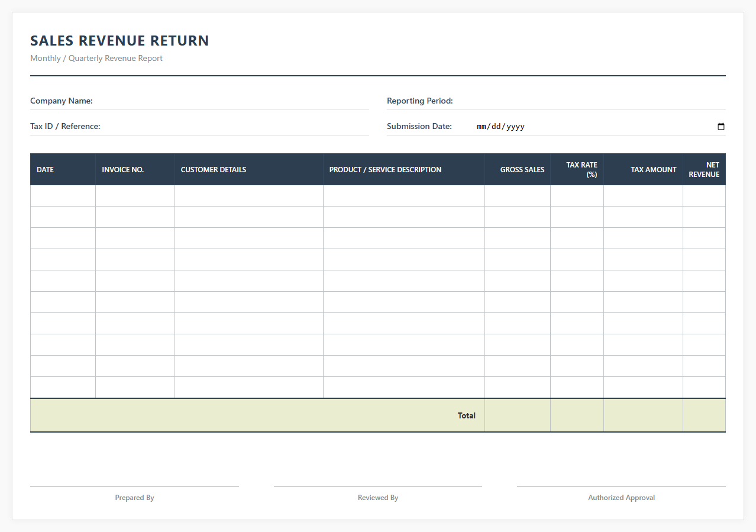This screenshot has height=532, width=756.
Task: Click the first row Customer Details cell
Action: tap(249, 196)
